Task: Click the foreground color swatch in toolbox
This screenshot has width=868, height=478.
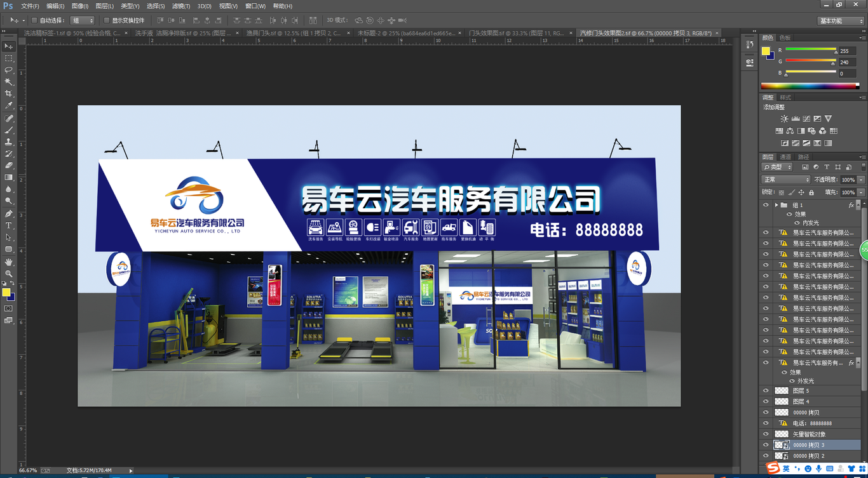Action: 6,293
